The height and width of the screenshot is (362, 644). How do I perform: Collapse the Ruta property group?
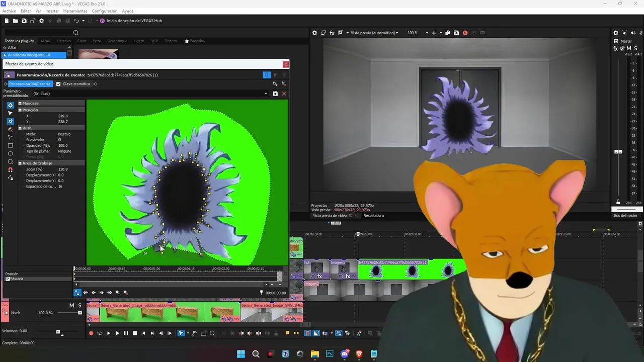coord(20,128)
